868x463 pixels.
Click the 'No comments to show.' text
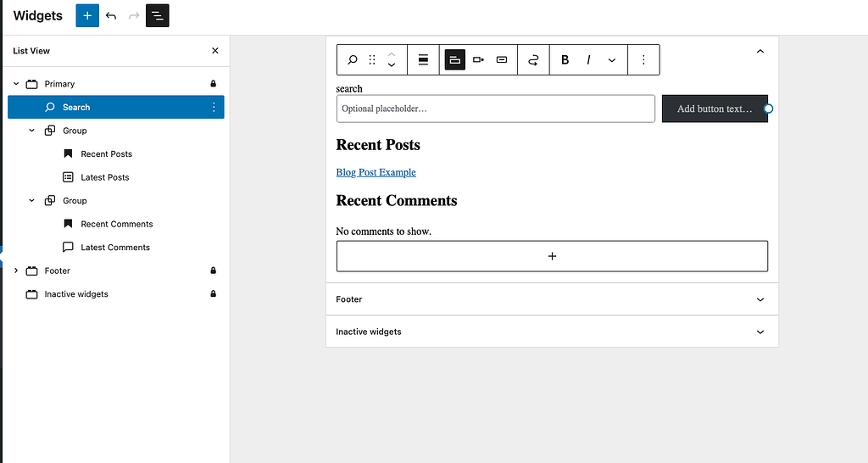point(384,231)
